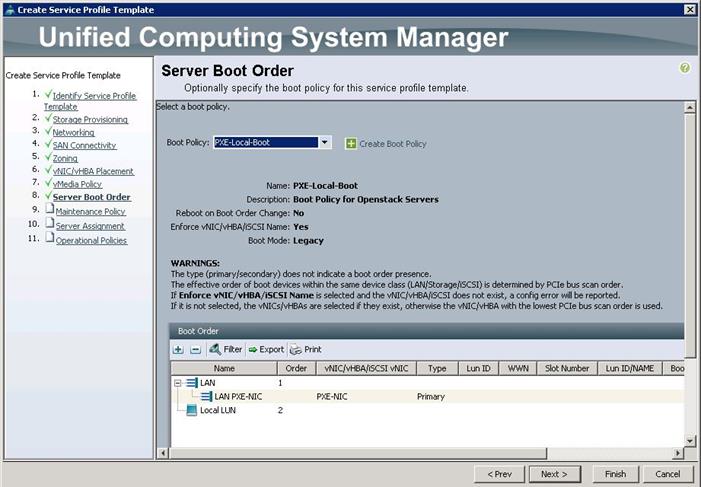Image resolution: width=701 pixels, height=487 pixels.
Task: Go to Identify Service Profile Template step
Action: 90,101
